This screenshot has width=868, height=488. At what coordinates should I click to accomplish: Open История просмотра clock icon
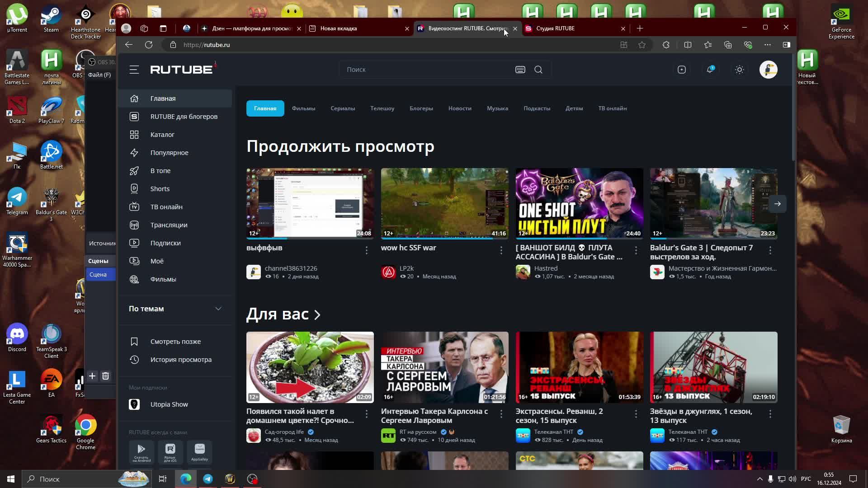tap(134, 359)
